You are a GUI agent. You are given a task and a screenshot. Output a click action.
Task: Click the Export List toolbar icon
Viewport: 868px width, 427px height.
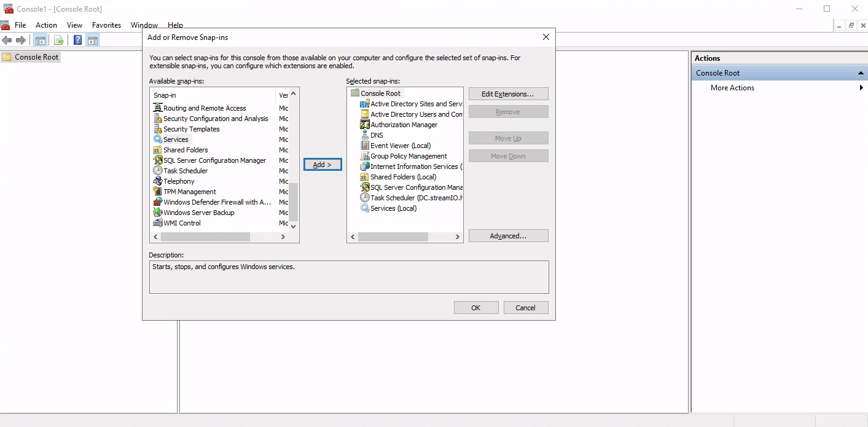[x=59, y=41]
